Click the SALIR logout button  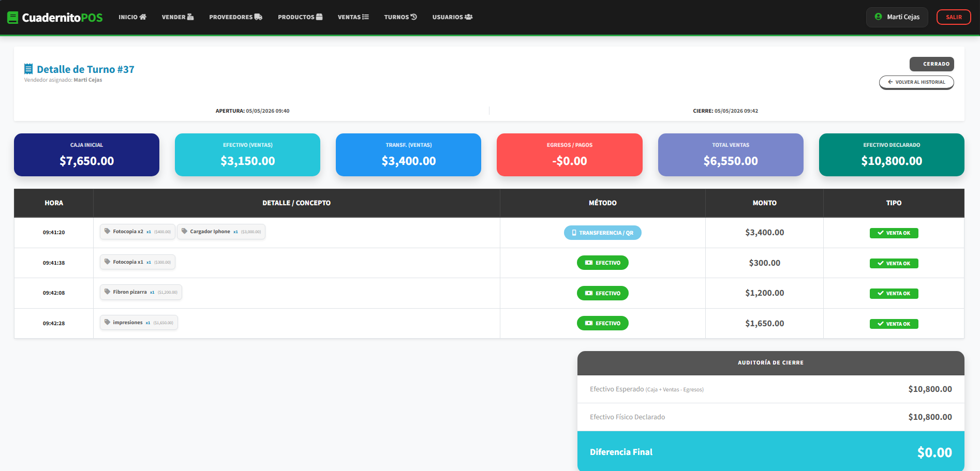pos(954,17)
